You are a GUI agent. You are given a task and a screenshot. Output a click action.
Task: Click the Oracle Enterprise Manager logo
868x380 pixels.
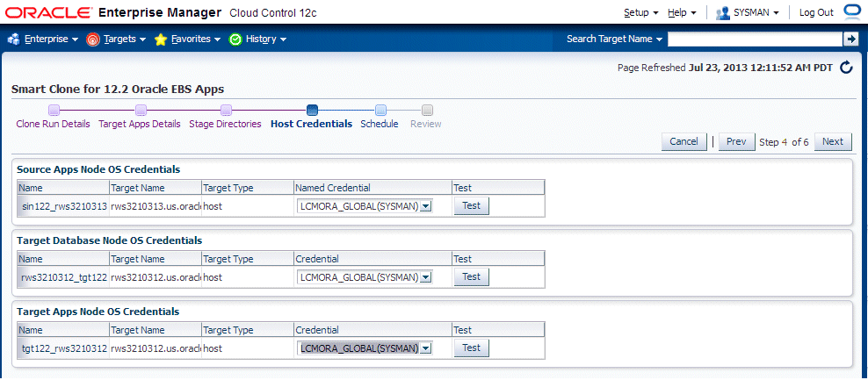161,12
